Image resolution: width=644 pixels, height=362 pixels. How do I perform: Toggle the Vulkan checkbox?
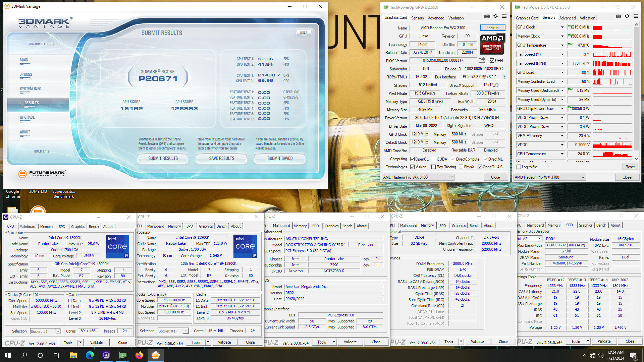pos(412,167)
